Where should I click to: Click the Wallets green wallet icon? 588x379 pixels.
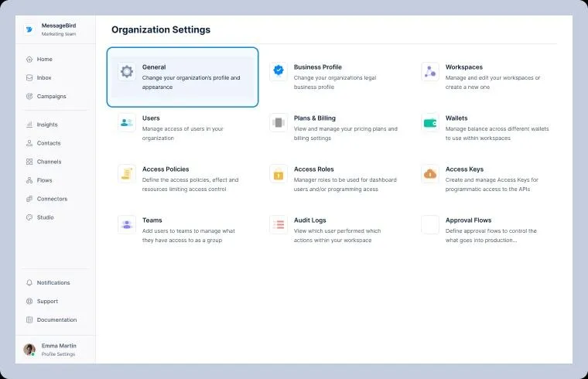point(430,122)
